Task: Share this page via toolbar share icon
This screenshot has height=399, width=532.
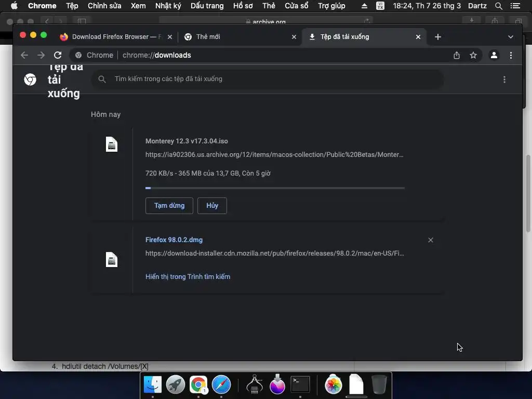Action: pos(457,55)
